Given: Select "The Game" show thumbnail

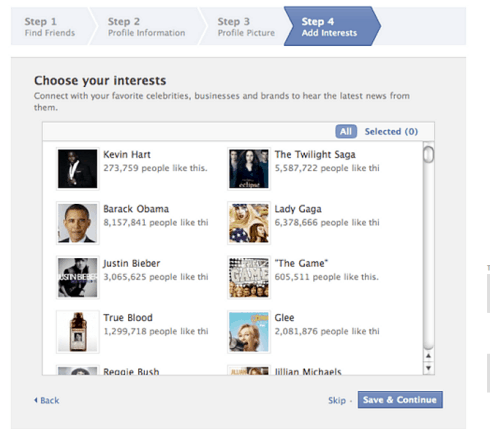Looking at the screenshot, I should pos(249,277).
